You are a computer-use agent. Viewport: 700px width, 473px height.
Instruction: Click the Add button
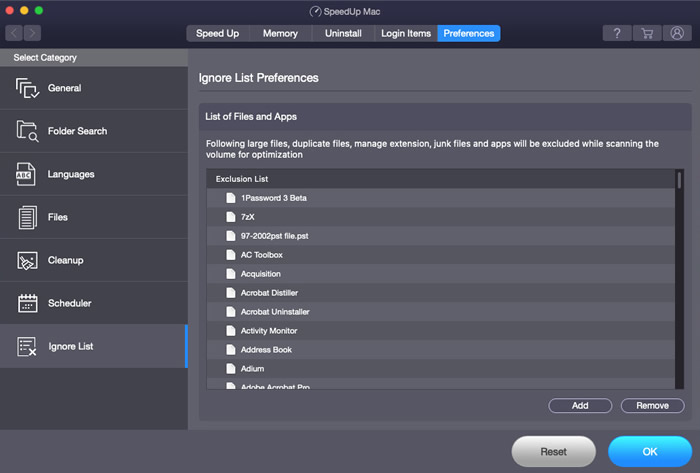(580, 406)
